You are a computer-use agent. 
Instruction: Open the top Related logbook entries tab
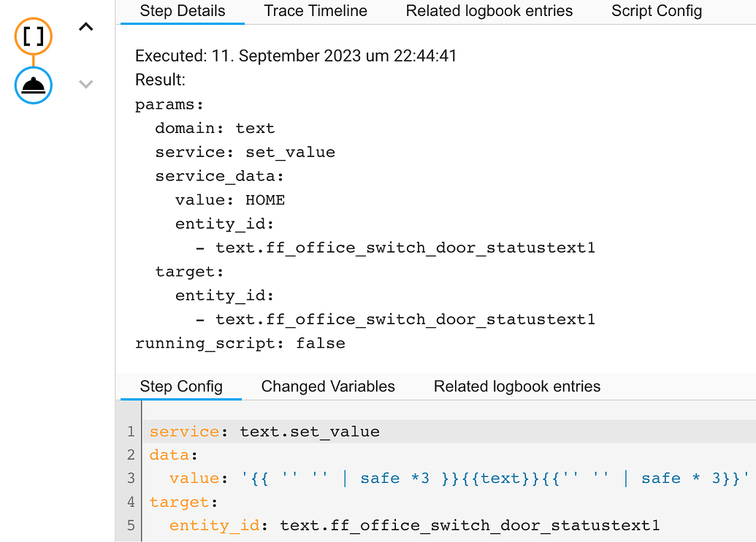489,11
